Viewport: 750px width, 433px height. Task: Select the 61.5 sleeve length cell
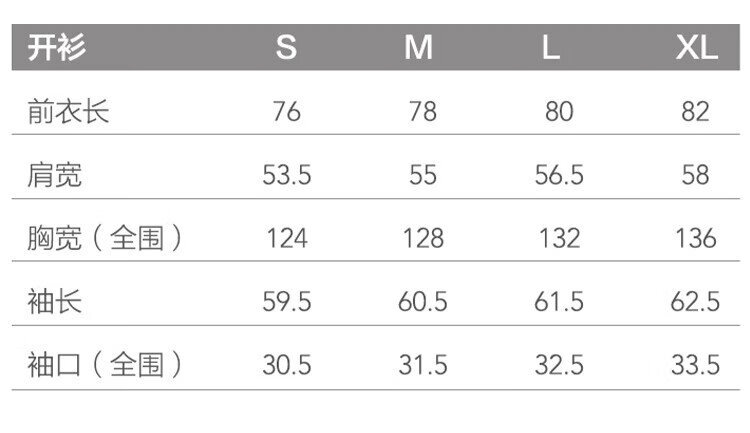[559, 301]
